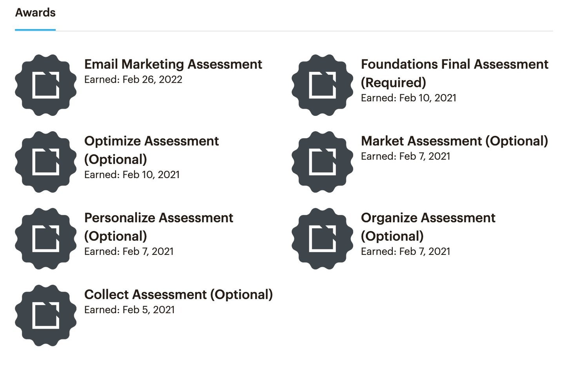Open Foundations Final Assessment (Required) title
This screenshot has width=588, height=370.
click(x=454, y=73)
